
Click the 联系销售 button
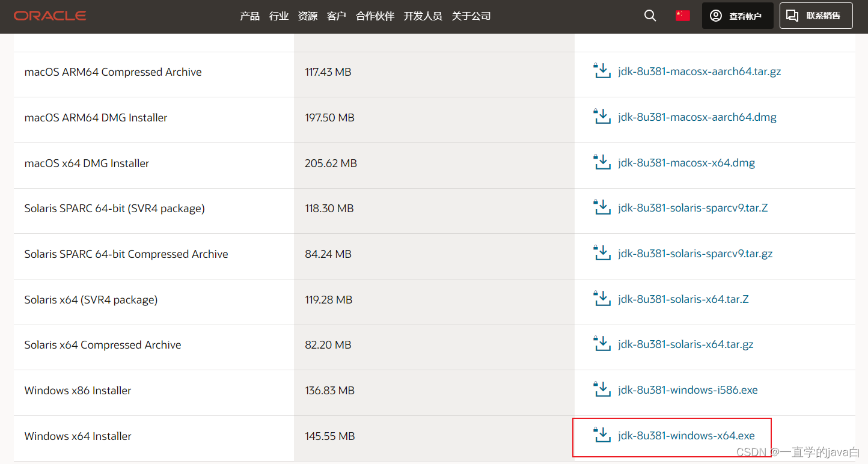coord(816,16)
